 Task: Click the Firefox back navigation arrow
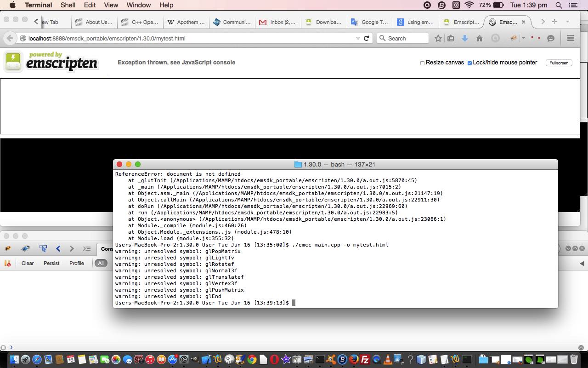pos(10,38)
